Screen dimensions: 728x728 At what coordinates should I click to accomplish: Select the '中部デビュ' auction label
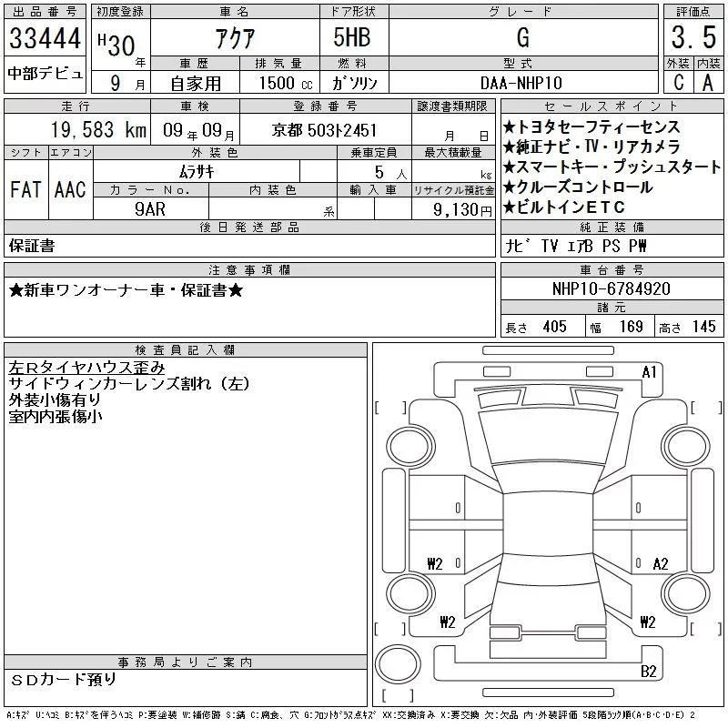click(45, 74)
